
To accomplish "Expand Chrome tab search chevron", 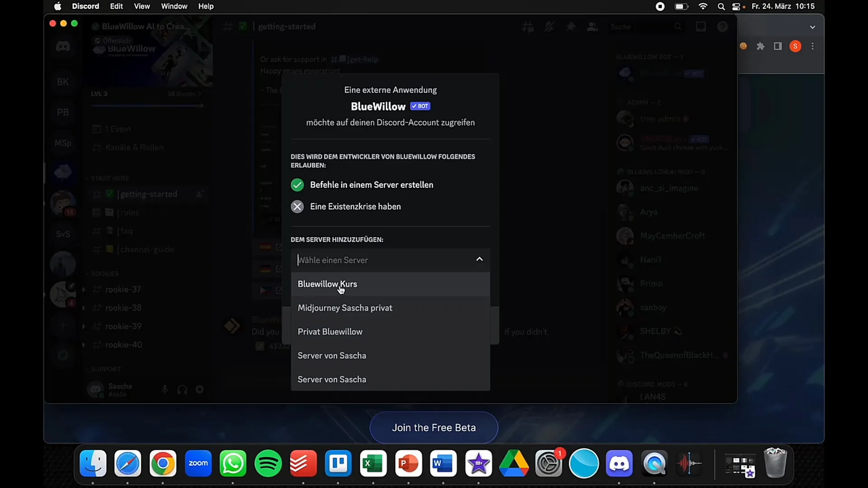I will point(812,27).
